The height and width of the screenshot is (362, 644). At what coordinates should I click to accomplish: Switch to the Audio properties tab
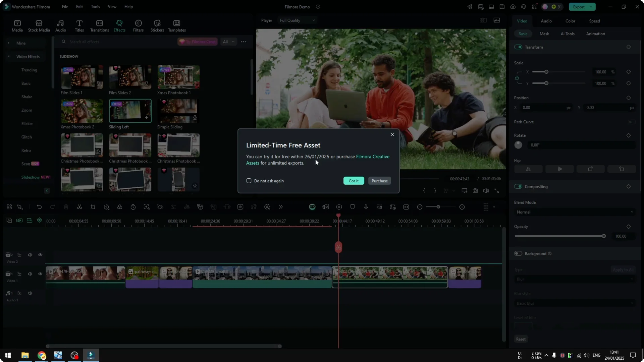tap(546, 21)
